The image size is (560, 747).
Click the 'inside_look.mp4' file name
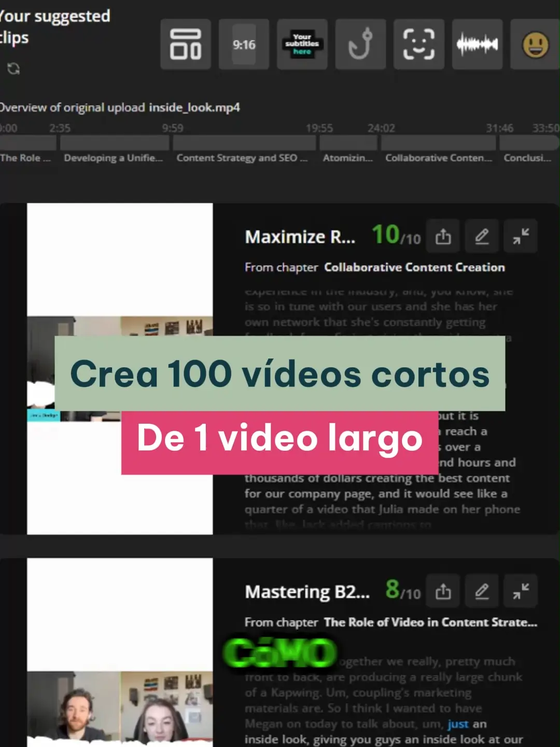(x=194, y=107)
